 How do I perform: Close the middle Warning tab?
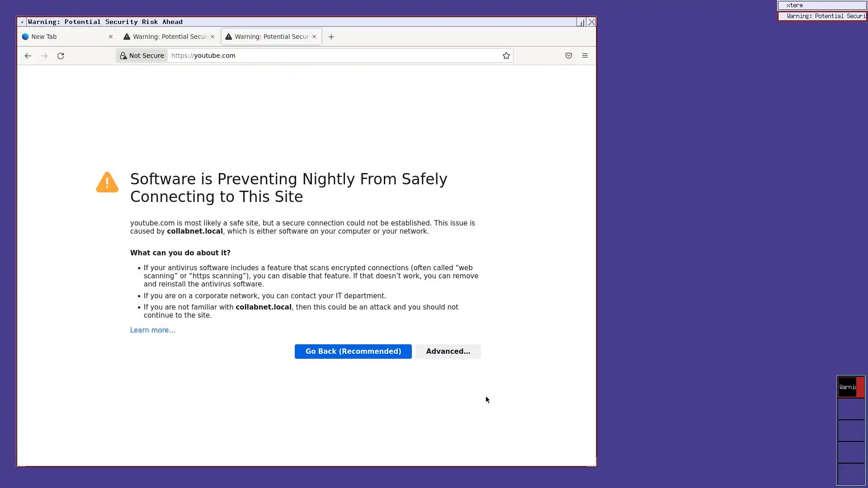212,37
